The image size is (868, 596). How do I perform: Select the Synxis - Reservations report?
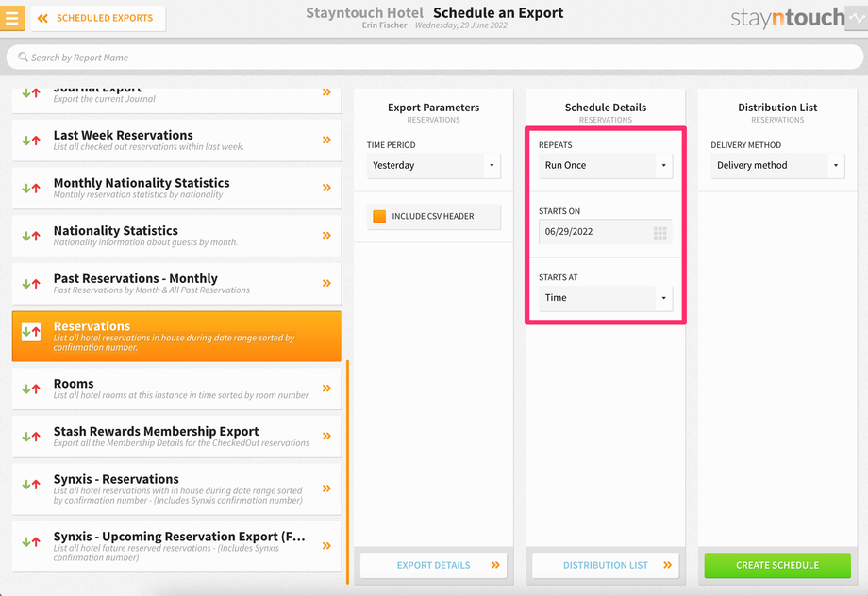coord(176,488)
